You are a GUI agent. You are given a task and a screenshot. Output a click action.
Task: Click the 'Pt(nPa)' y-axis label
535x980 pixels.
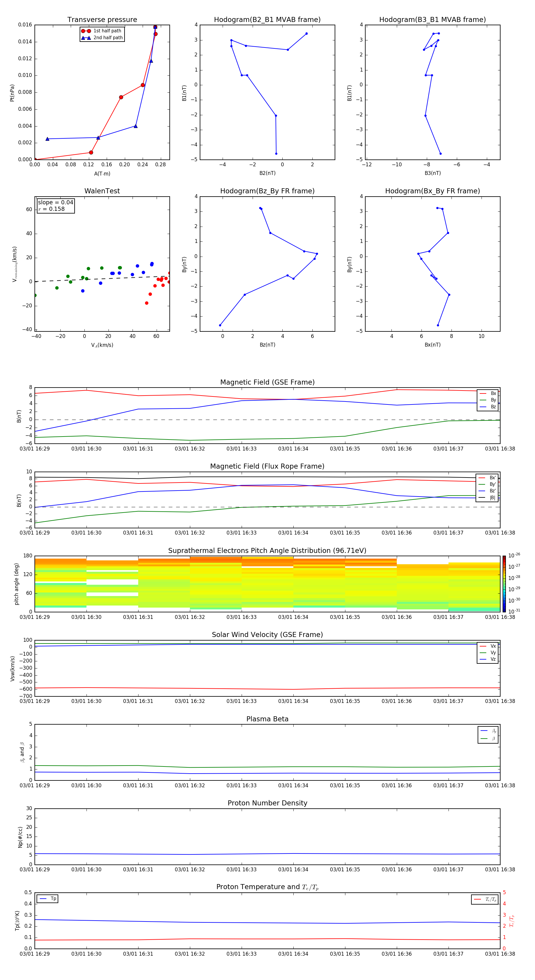[12, 92]
